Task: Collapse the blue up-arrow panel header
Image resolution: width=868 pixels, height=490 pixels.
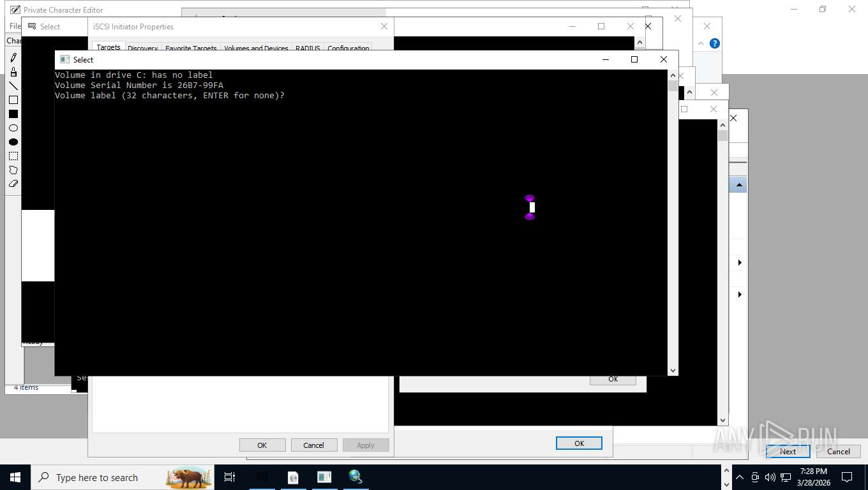Action: [739, 185]
